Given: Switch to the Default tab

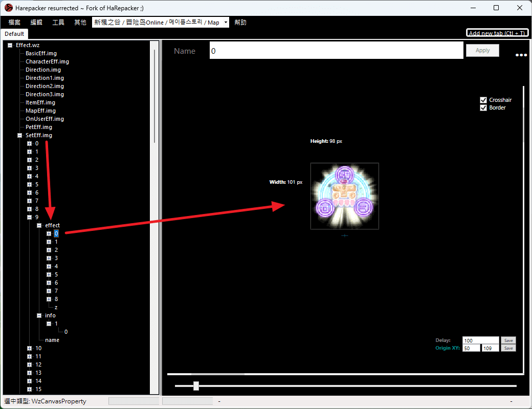Looking at the screenshot, I should point(14,34).
